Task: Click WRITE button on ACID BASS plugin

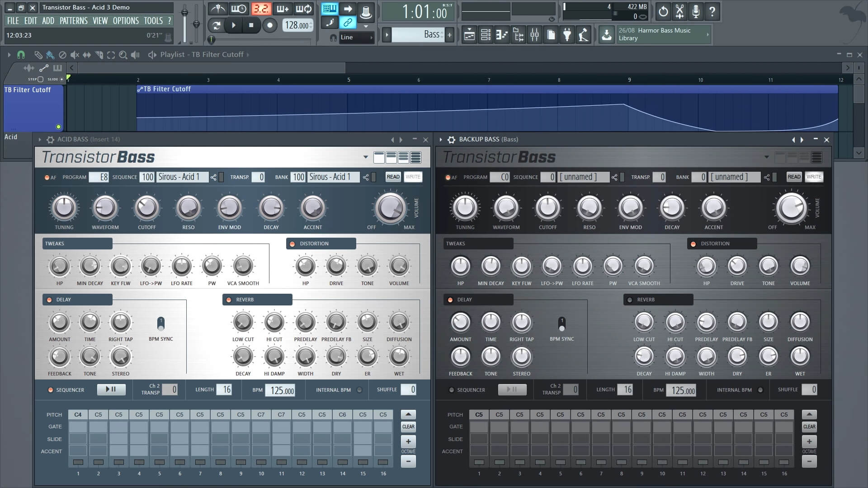Action: 413,176
